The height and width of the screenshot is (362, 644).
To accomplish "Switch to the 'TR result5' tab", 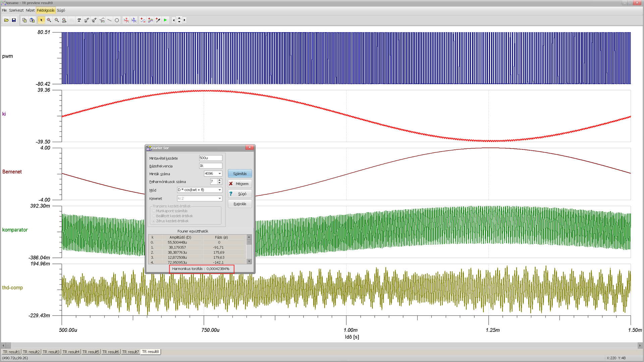I will [91, 352].
